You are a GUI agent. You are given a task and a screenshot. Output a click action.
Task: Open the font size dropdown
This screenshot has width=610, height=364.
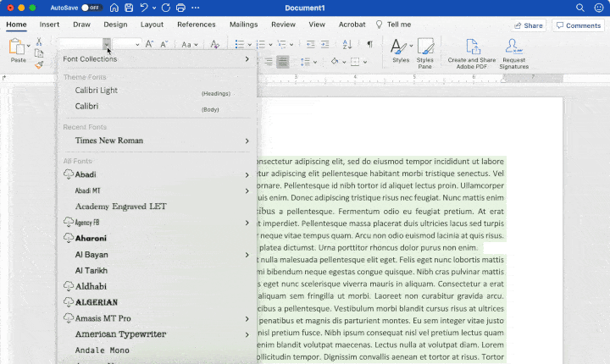[x=137, y=45]
